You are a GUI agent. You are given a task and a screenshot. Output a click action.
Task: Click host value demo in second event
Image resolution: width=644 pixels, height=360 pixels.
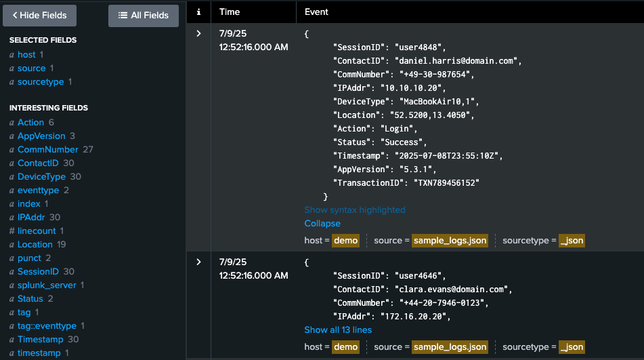[x=346, y=347]
